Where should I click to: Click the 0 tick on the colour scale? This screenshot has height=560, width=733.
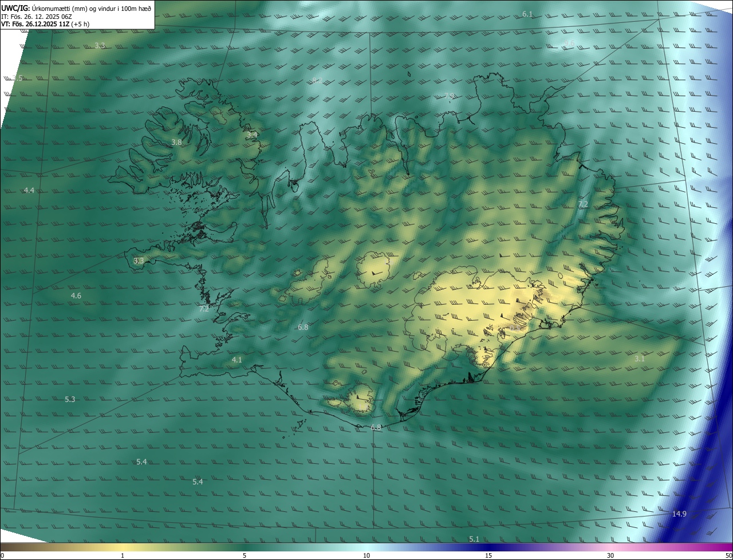2,555
